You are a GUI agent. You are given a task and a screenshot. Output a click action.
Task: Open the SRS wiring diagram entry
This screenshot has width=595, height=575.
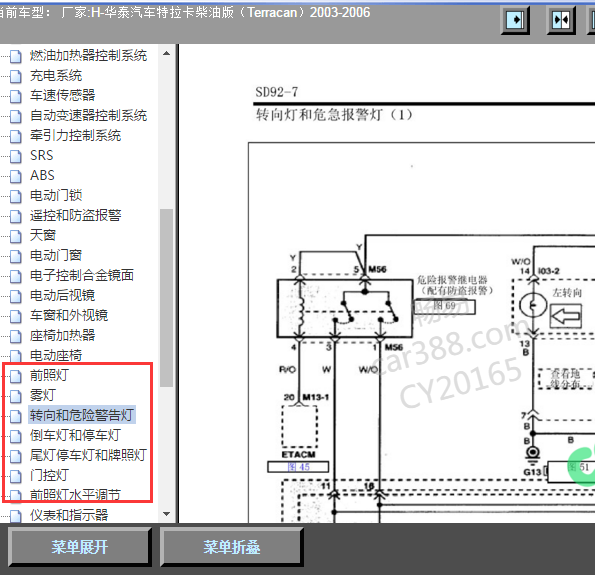[x=42, y=155]
